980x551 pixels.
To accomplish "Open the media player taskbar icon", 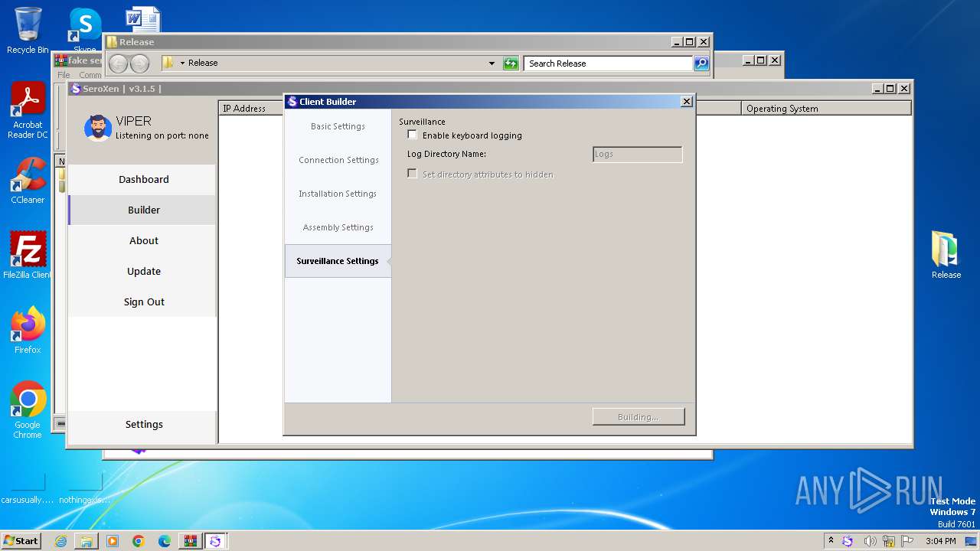I will click(x=113, y=541).
